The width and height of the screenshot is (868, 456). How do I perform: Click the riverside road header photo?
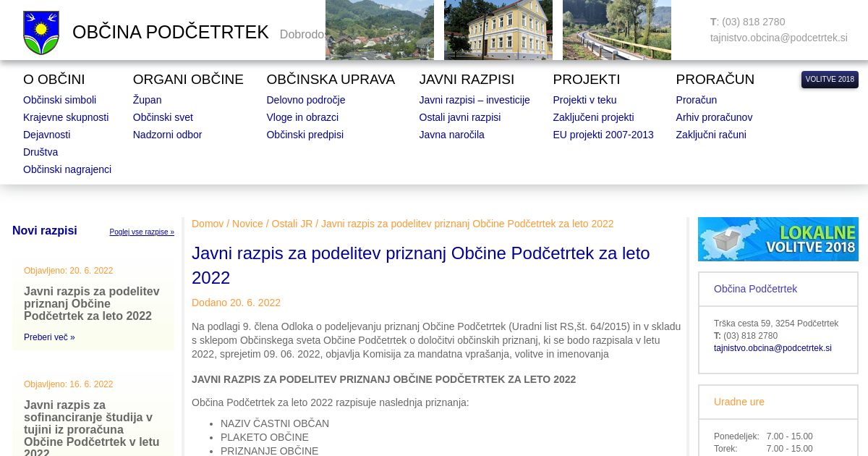616,30
